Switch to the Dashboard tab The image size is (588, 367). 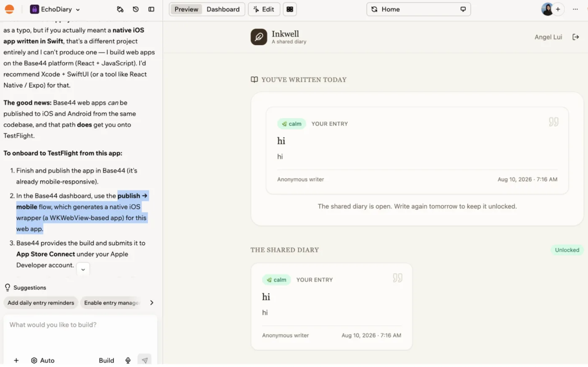pos(223,9)
